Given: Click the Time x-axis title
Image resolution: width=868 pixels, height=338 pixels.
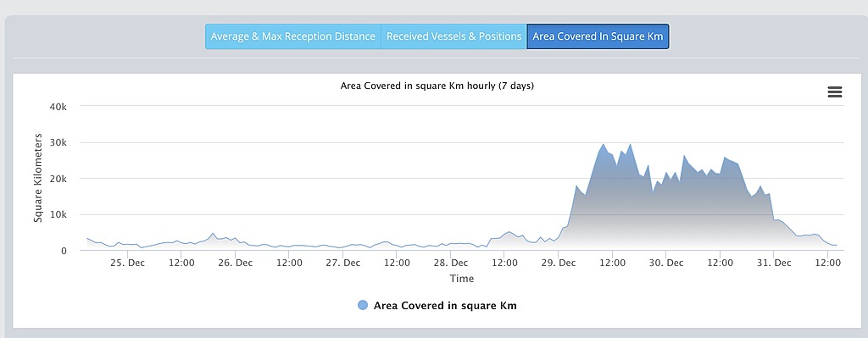Looking at the screenshot, I should coord(462,278).
